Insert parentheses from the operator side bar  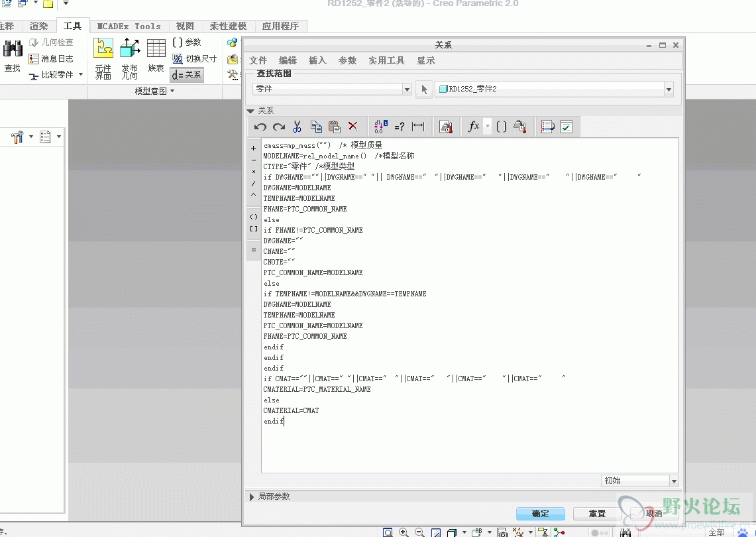(x=254, y=217)
